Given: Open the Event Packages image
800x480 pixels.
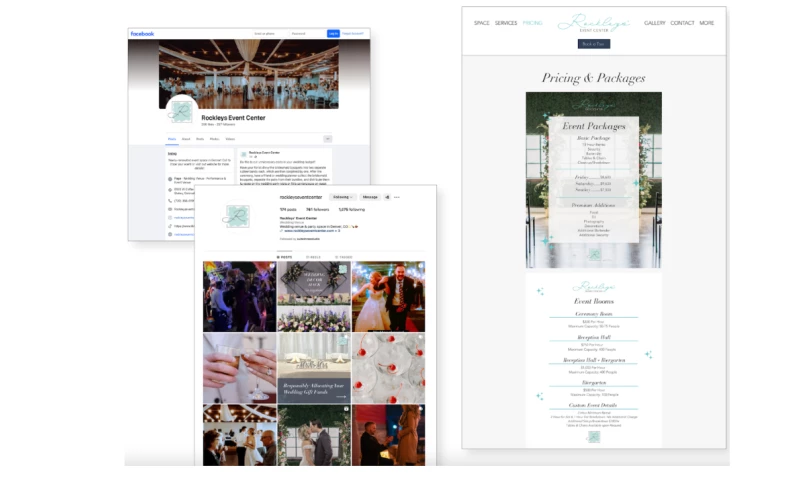Looking at the screenshot, I should 593,180.
